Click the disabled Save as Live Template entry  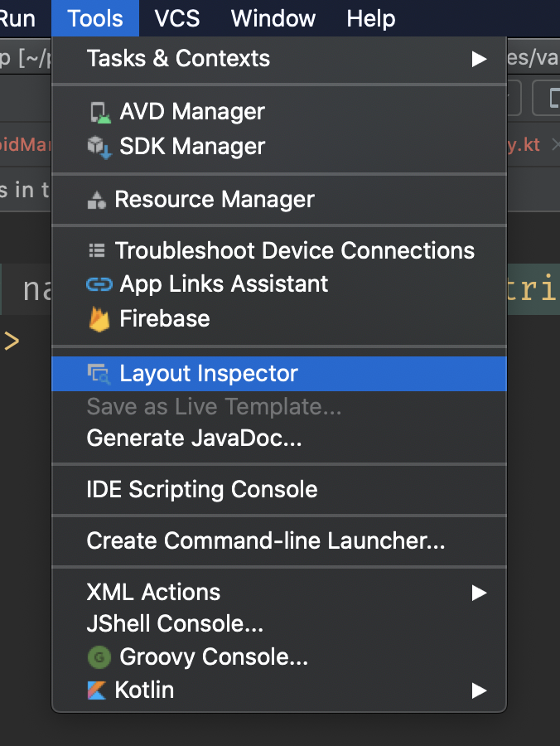279,407
